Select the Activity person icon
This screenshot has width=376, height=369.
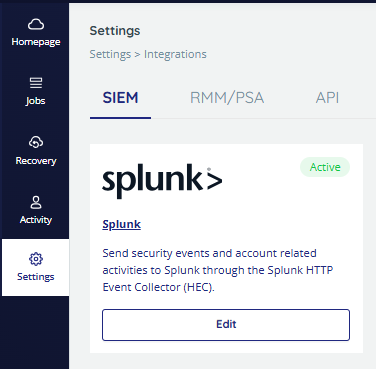[36, 202]
